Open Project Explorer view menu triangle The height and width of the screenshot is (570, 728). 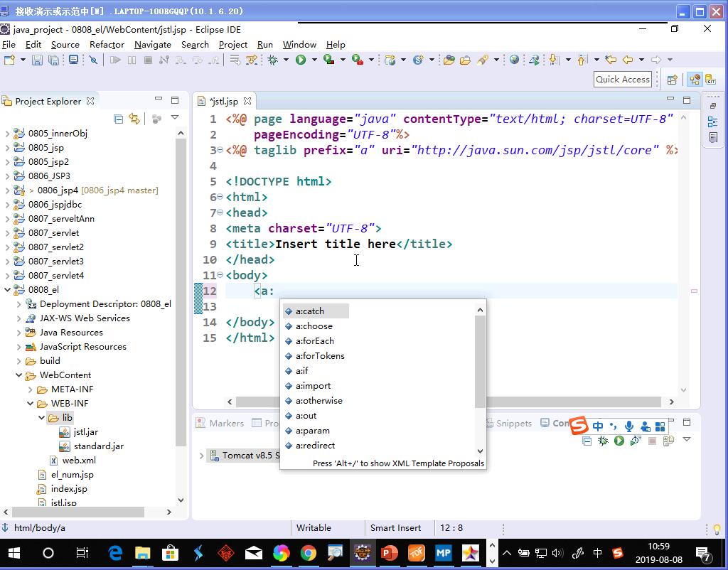[175, 117]
